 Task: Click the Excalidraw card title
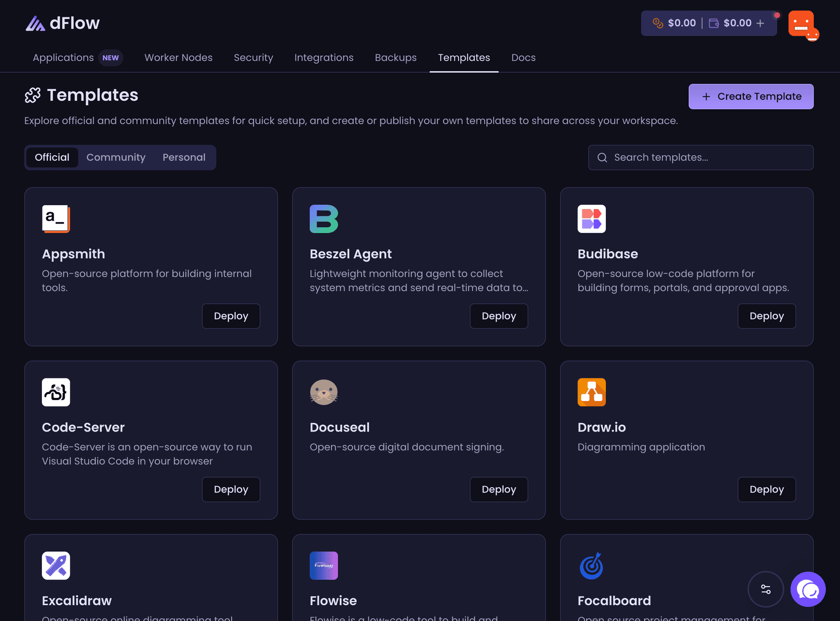(77, 601)
